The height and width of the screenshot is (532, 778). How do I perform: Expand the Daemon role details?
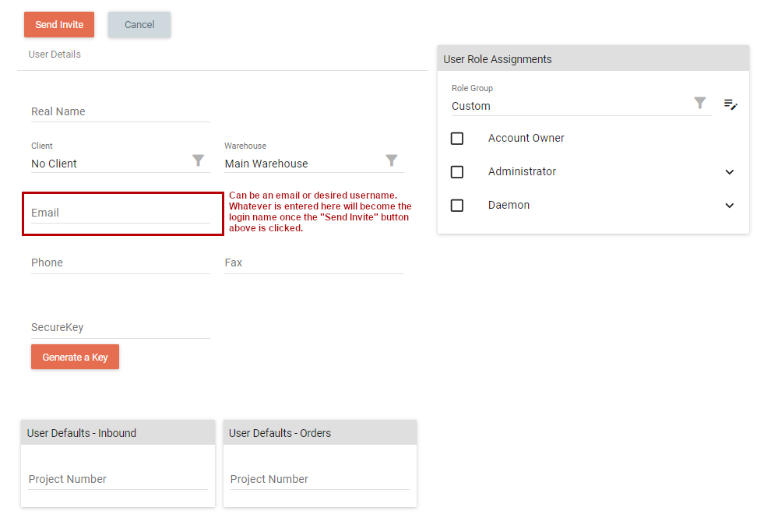[730, 206]
